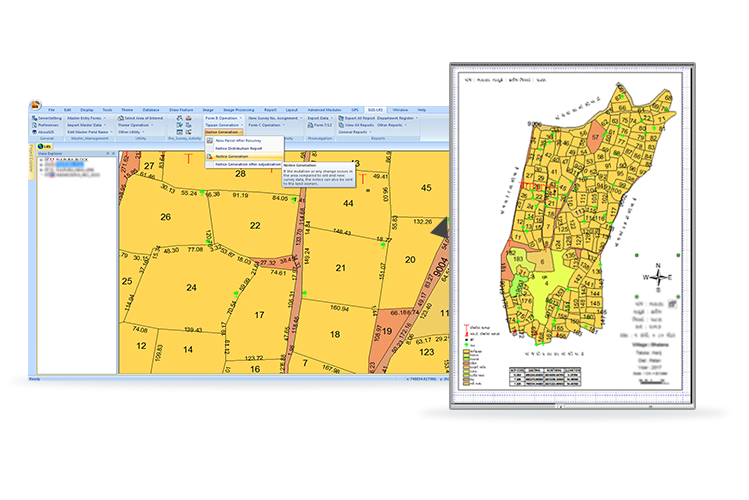The width and height of the screenshot is (749, 500).
Task: Expand New Survey No. Assignment dropdown
Action: (275, 118)
